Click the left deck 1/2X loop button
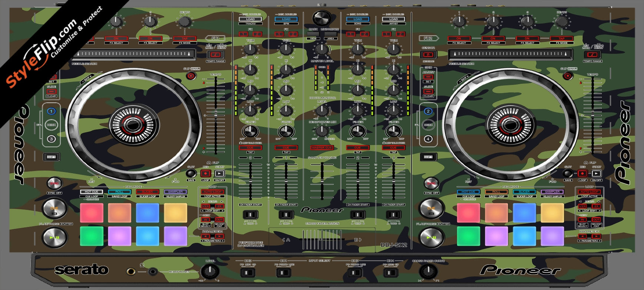The width and height of the screenshot is (644, 290). (x=206, y=206)
